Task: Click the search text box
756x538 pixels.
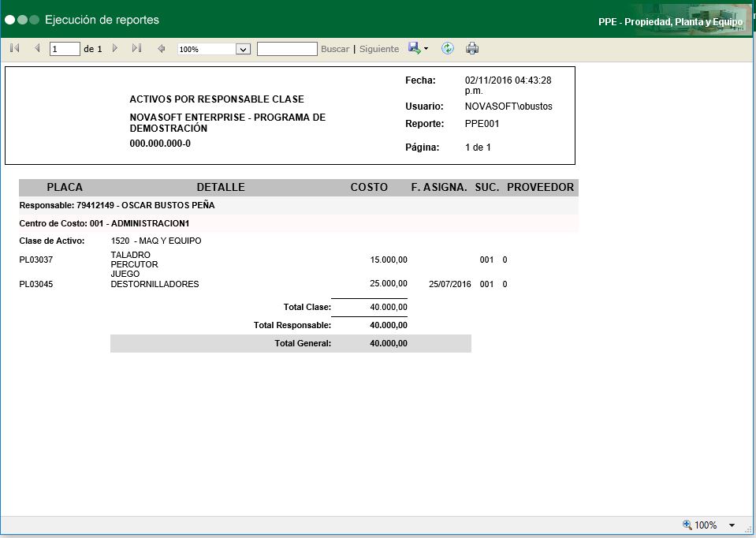Action: [287, 49]
